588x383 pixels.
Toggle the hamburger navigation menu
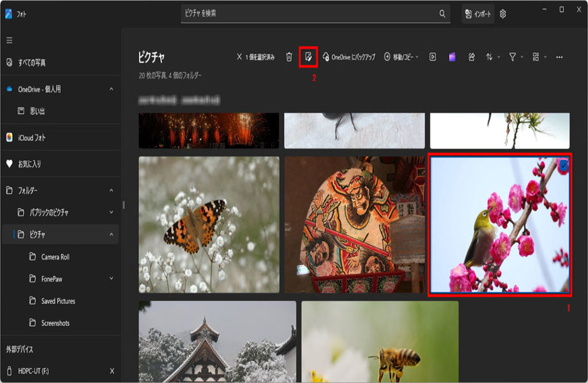coord(9,40)
